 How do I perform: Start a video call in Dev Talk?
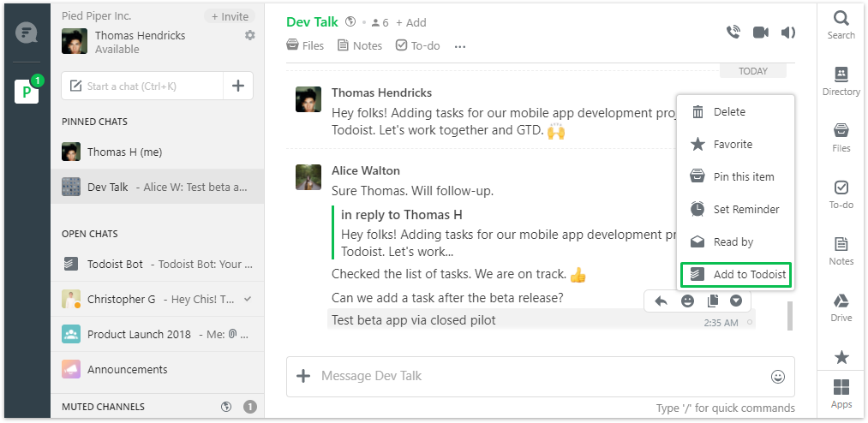pyautogui.click(x=761, y=33)
